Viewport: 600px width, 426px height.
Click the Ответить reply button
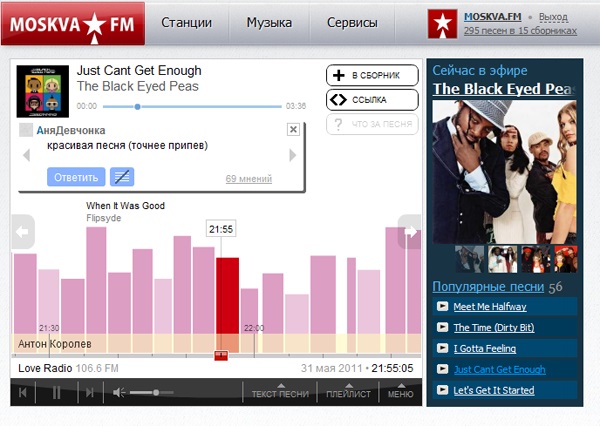pyautogui.click(x=76, y=177)
